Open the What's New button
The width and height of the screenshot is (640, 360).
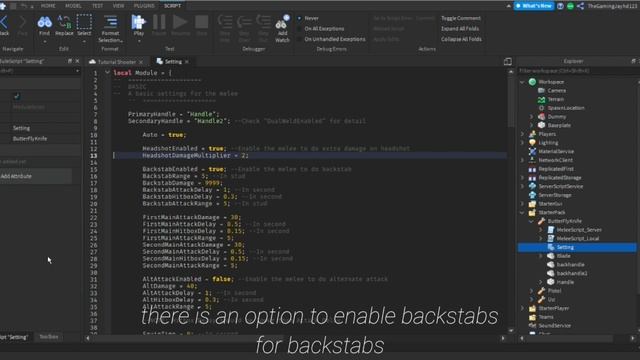click(x=533, y=6)
